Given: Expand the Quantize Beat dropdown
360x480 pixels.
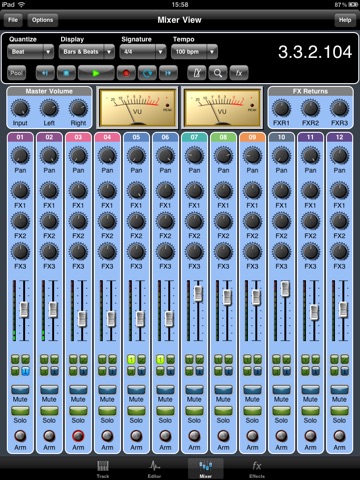Looking at the screenshot, I should click(30, 52).
